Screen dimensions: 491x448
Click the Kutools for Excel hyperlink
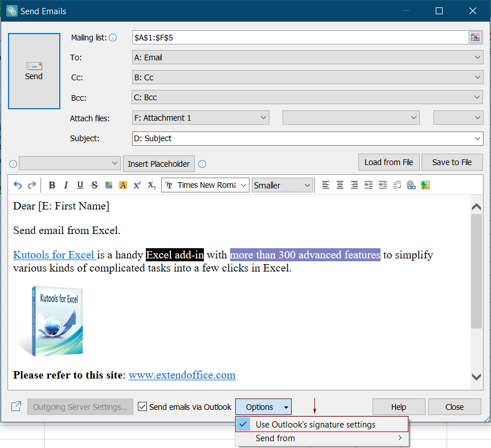tap(54, 255)
